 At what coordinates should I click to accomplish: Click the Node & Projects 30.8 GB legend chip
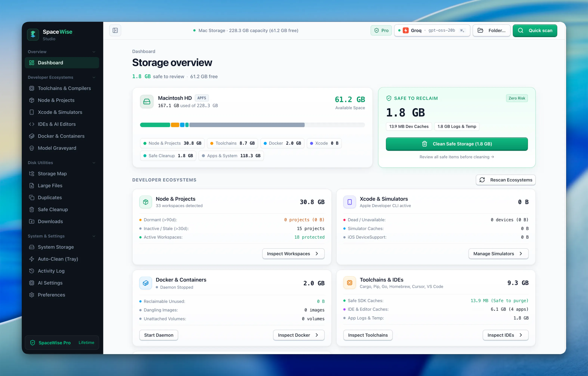172,143
